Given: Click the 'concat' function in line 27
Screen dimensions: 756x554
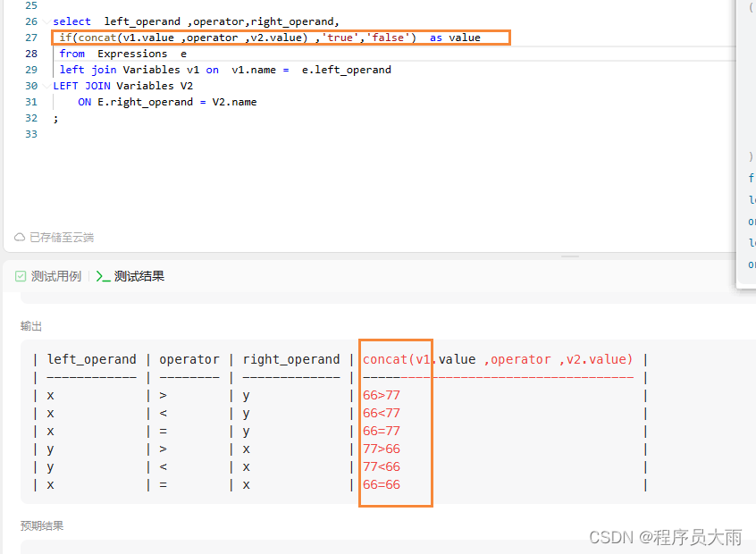Looking at the screenshot, I should (x=97, y=38).
